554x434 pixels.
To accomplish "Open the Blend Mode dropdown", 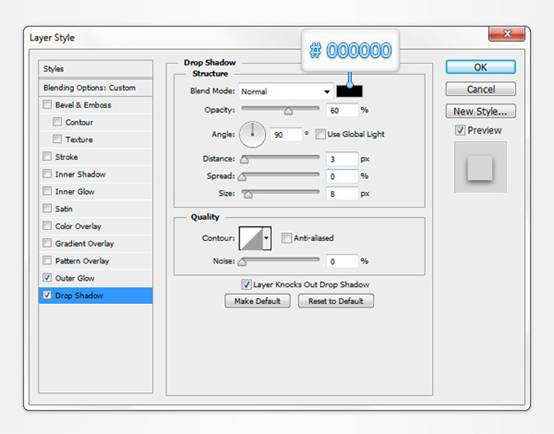I will click(286, 92).
